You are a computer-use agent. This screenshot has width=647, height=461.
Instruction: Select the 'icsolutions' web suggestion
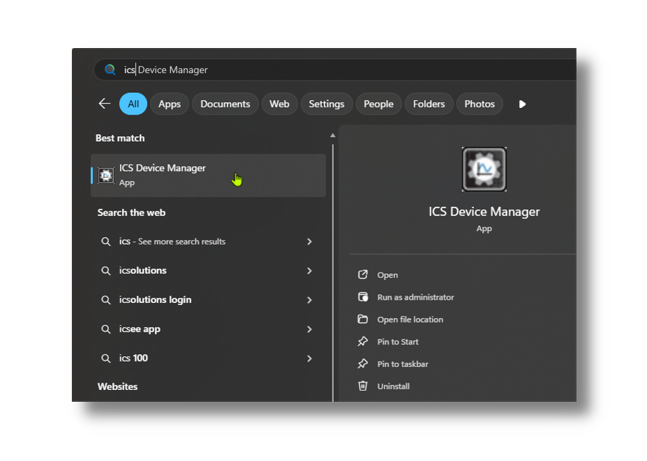(206, 271)
